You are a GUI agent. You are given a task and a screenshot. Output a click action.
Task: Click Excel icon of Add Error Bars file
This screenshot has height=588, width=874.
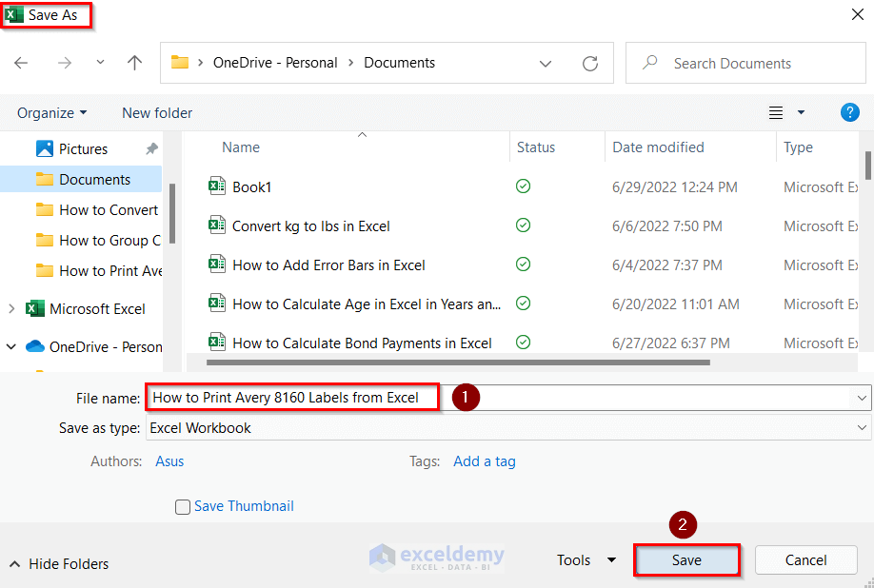217,264
